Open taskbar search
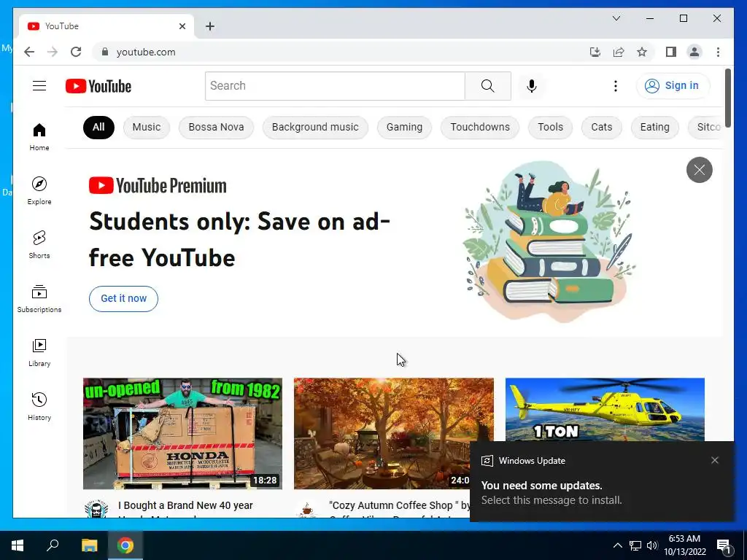This screenshot has height=560, width=747. (53, 545)
